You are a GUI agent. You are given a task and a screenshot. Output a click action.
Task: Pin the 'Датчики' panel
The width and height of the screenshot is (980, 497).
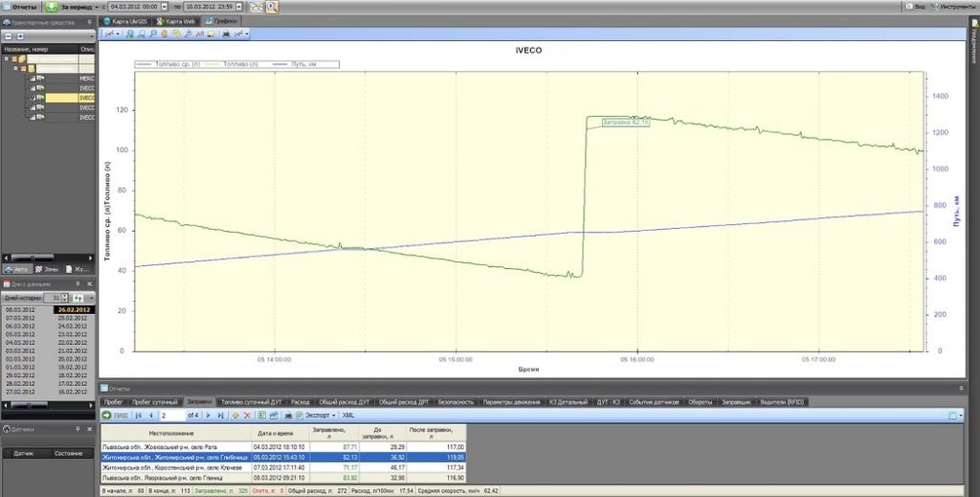(x=78, y=429)
